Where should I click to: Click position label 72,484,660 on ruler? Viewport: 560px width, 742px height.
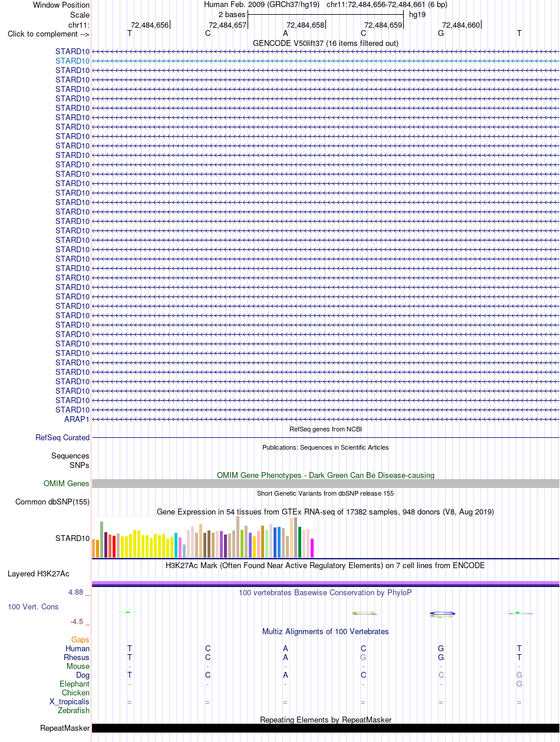pos(461,25)
